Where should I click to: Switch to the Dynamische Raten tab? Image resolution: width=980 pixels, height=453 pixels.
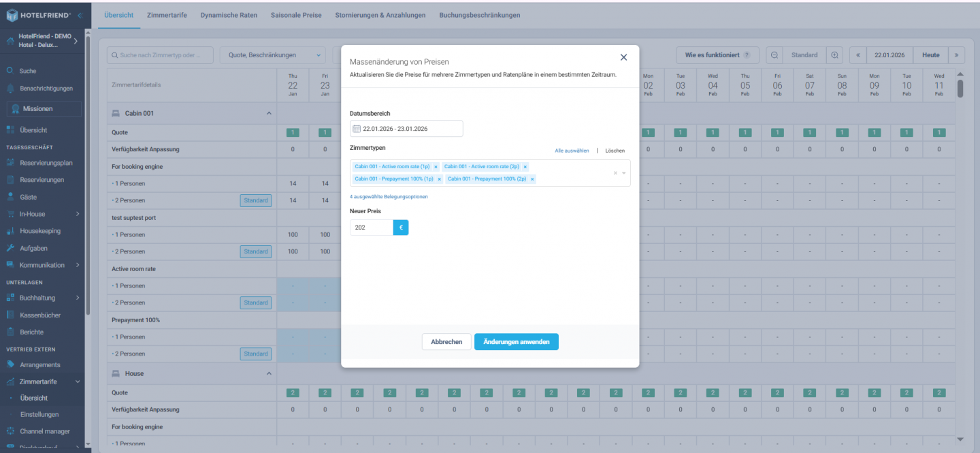[x=229, y=15]
